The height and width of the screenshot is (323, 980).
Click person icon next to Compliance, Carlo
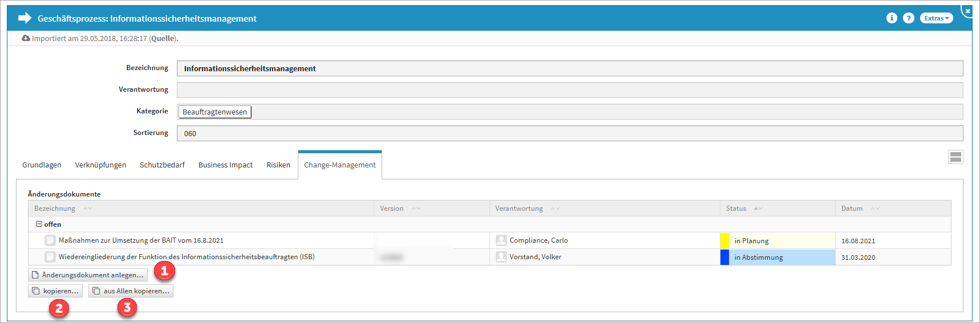coord(501,240)
